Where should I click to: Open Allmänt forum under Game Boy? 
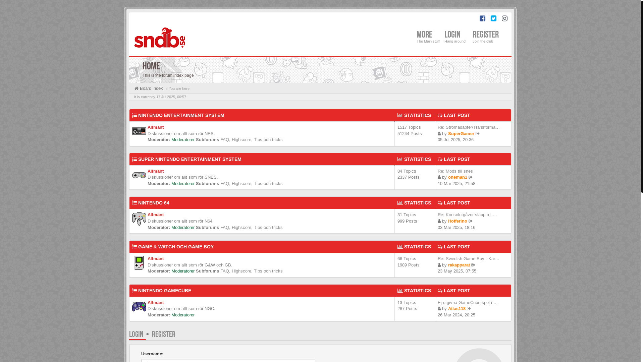pos(156,259)
